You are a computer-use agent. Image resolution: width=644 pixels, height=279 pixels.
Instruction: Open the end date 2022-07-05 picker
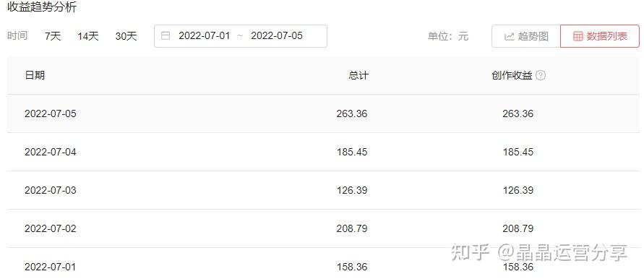pyautogui.click(x=276, y=35)
